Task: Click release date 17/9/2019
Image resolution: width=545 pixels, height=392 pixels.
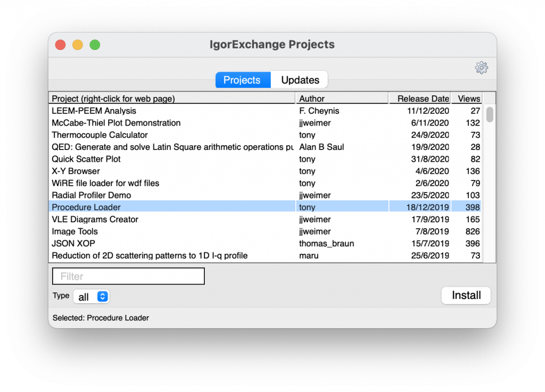Action: [430, 220]
